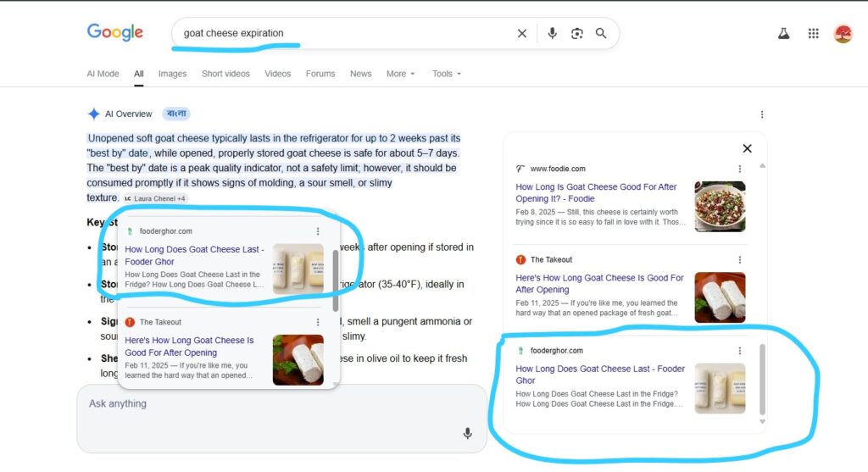Open The Takeout link in side panel
The height and width of the screenshot is (472, 868).
click(599, 283)
